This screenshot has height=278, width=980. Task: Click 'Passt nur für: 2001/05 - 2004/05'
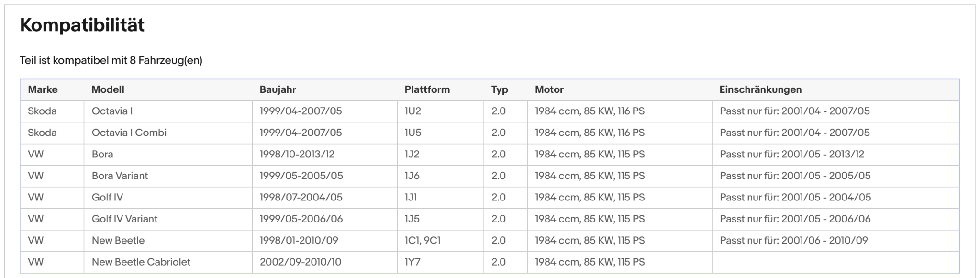795,197
